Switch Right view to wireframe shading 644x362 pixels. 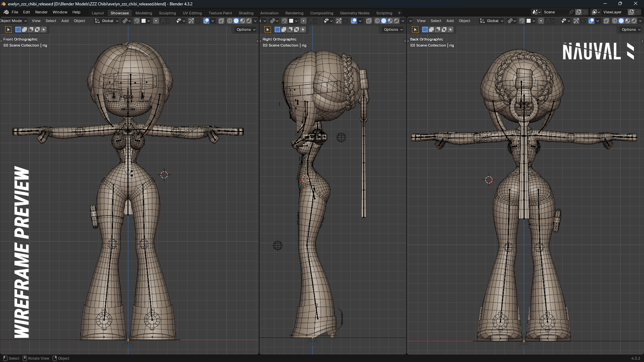(x=377, y=21)
